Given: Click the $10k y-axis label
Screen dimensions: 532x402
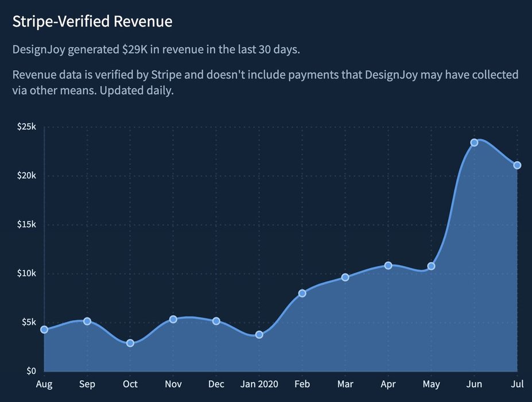Looking at the screenshot, I should coord(26,273).
